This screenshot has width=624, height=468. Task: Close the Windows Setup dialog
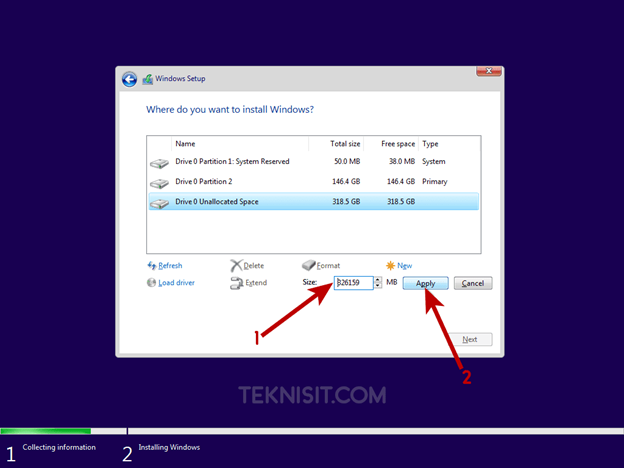coord(489,71)
